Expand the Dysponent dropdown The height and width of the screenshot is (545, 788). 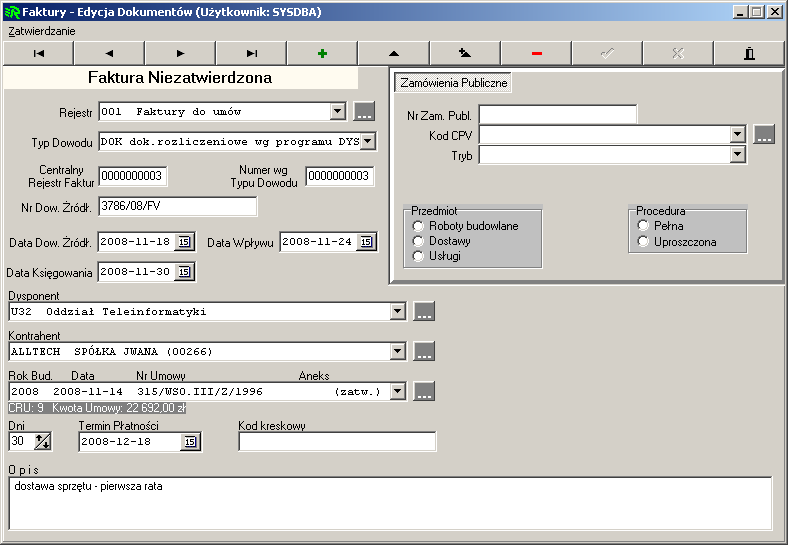(398, 311)
